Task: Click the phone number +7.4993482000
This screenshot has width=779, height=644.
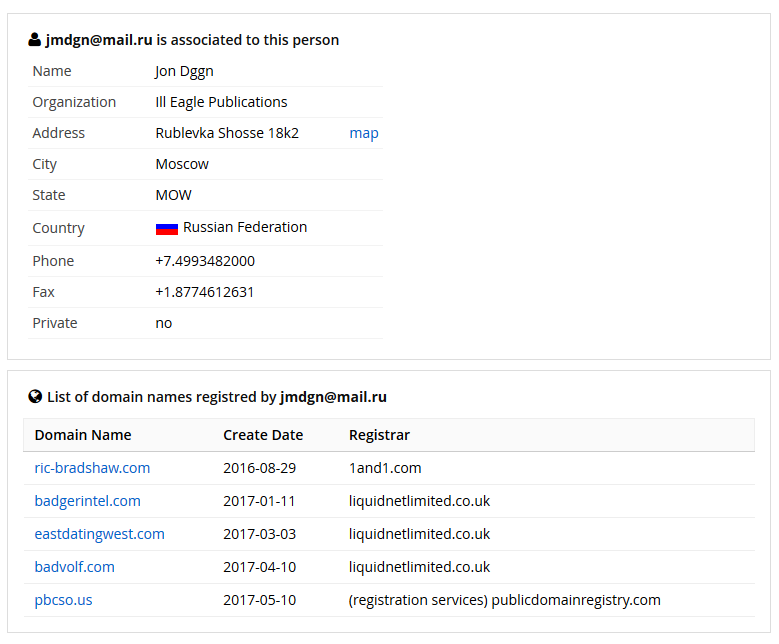Action: (205, 261)
